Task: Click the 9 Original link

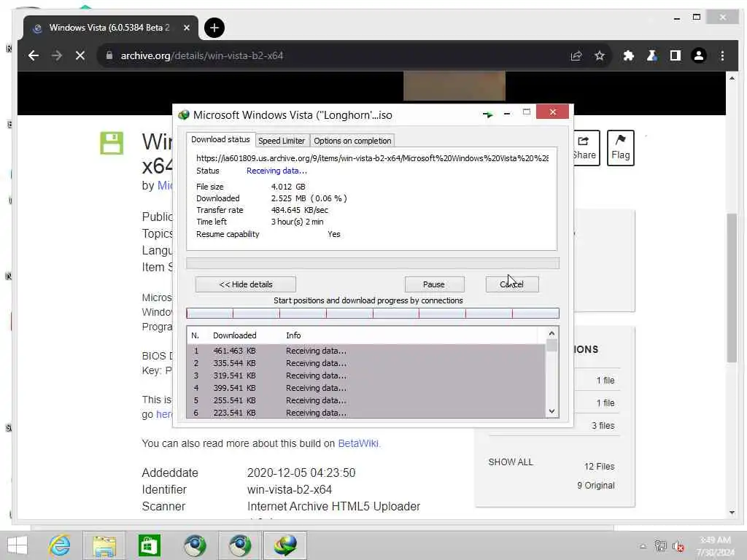Action: [x=595, y=485]
